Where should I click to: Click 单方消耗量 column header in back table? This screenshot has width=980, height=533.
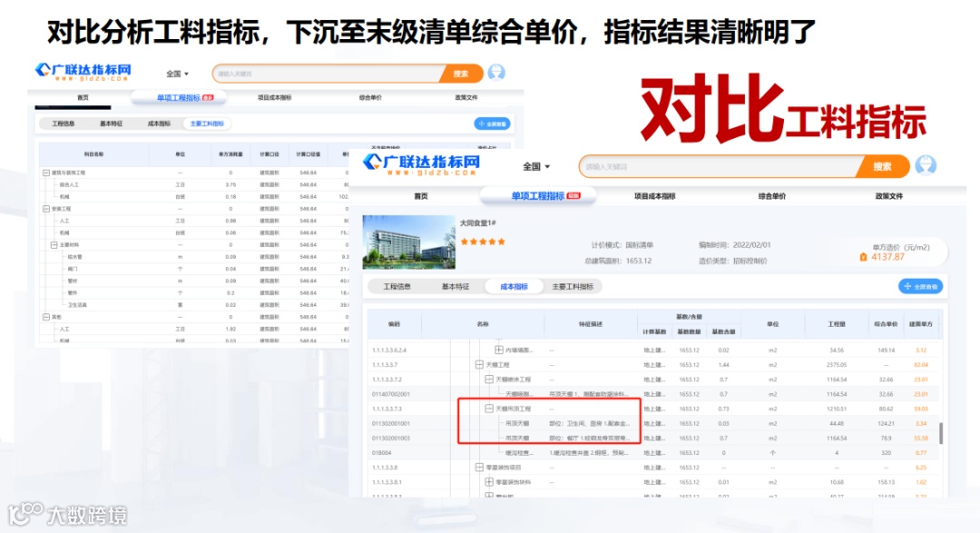(230, 153)
